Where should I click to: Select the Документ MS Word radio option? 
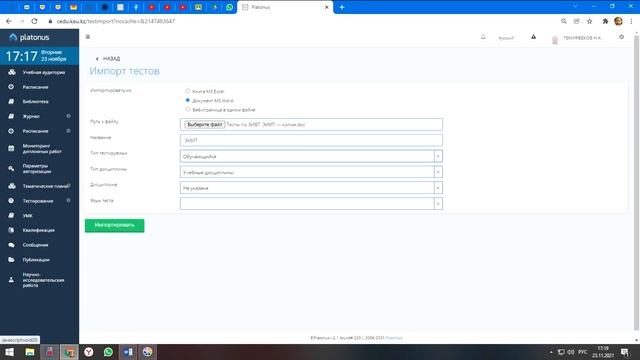click(x=188, y=100)
